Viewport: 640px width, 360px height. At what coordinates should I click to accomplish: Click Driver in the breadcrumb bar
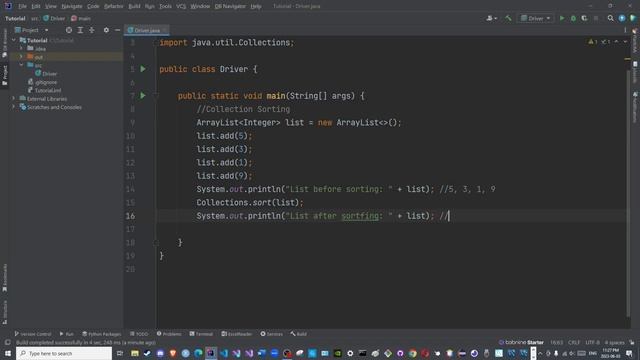54,18
